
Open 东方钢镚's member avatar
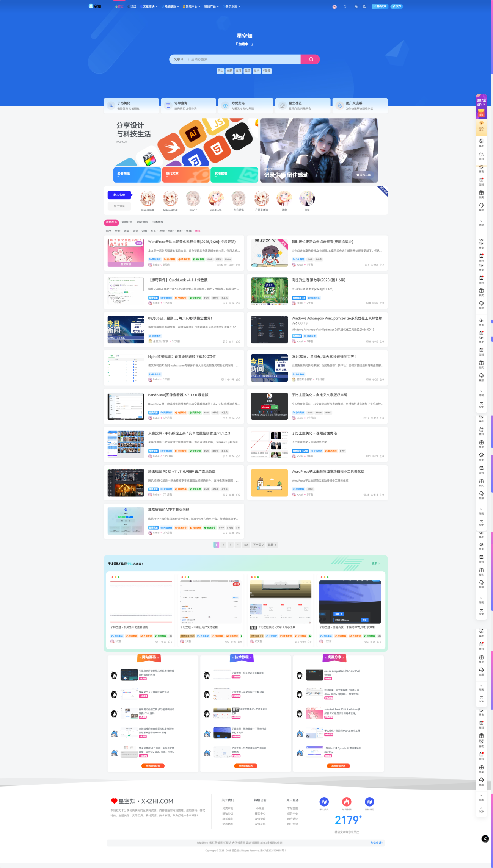coord(239,199)
